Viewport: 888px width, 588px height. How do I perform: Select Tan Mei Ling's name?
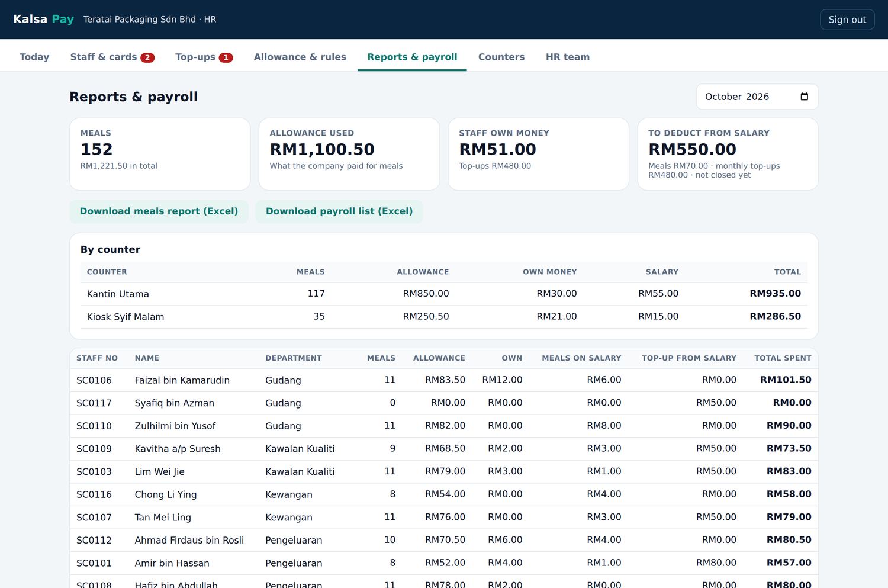[163, 518]
